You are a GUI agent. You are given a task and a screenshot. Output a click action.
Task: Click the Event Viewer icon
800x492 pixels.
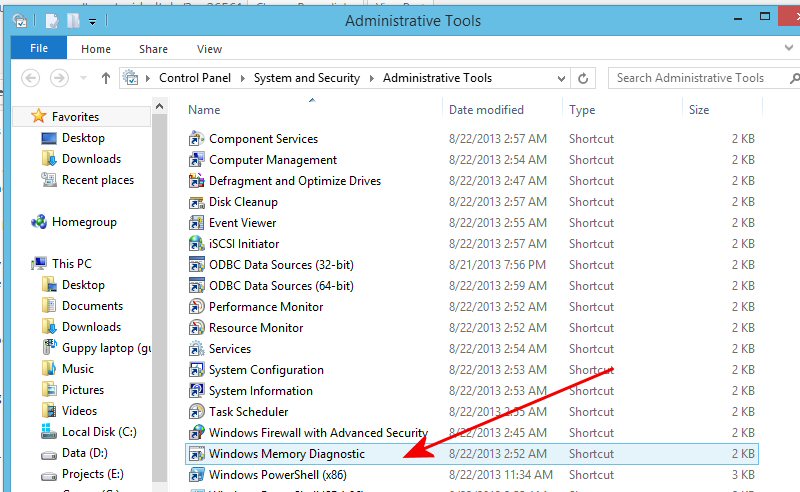pyautogui.click(x=196, y=223)
